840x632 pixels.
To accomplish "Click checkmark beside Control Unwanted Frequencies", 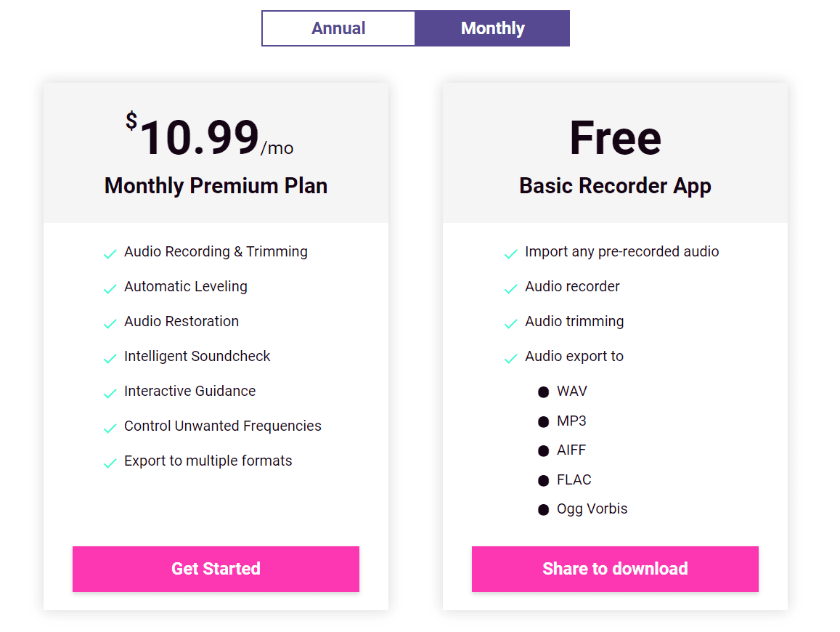I will pyautogui.click(x=110, y=429).
